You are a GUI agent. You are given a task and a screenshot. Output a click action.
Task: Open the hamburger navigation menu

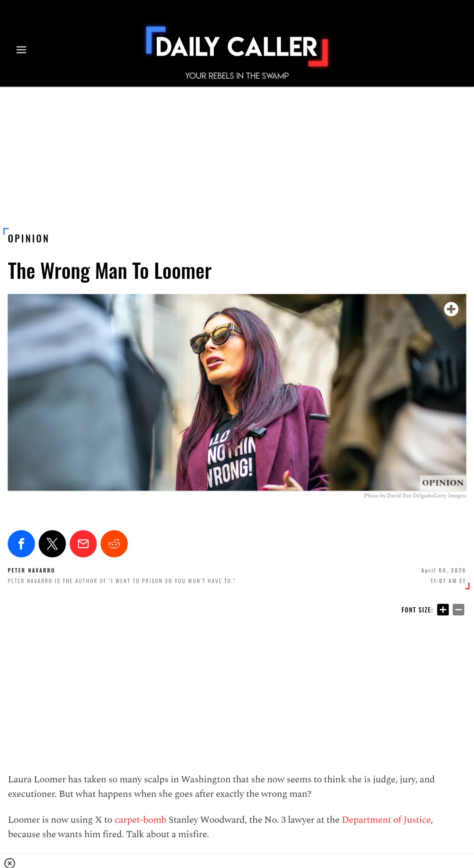(x=21, y=50)
